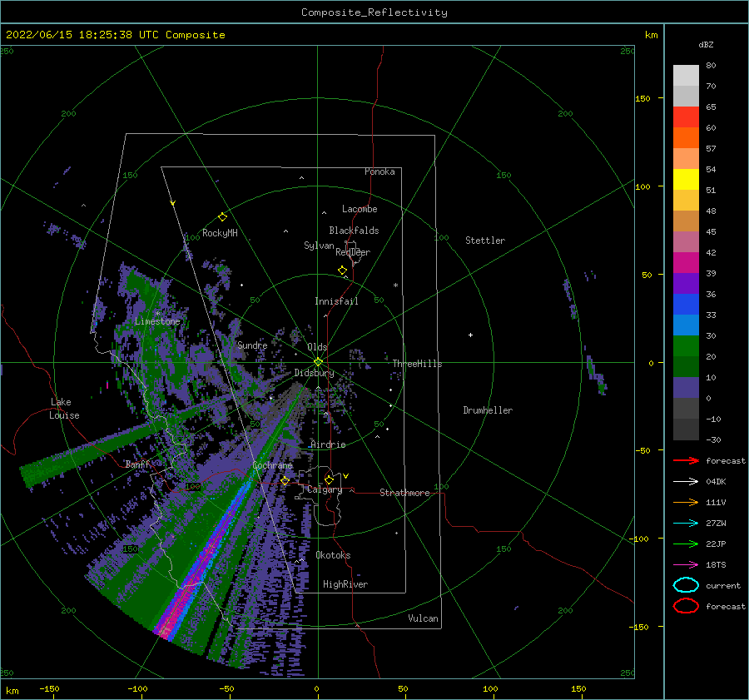The height and width of the screenshot is (700, 749).
Task: Click the green 22JP arrow icon
Action: click(686, 544)
